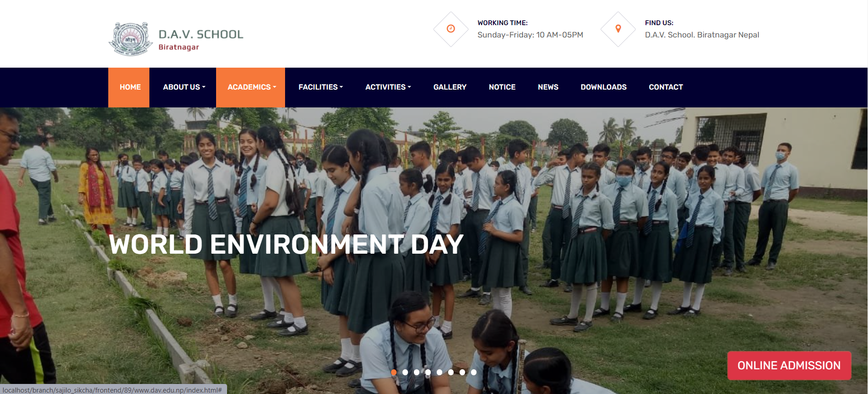Select the first orange carousel dot
The image size is (868, 394).
pos(394,373)
